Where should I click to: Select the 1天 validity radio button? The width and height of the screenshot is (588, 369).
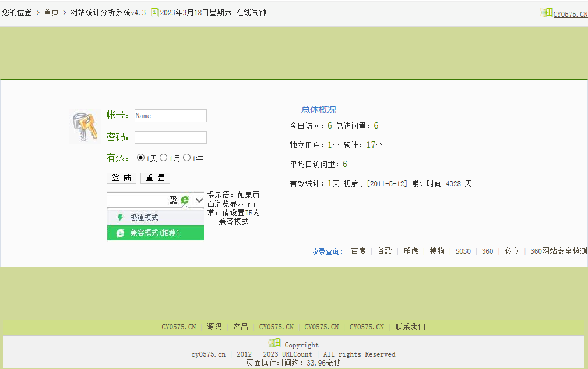tap(140, 158)
